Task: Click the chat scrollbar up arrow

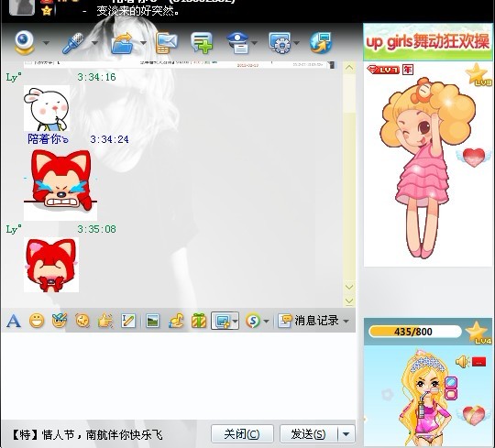Action: pyautogui.click(x=349, y=68)
